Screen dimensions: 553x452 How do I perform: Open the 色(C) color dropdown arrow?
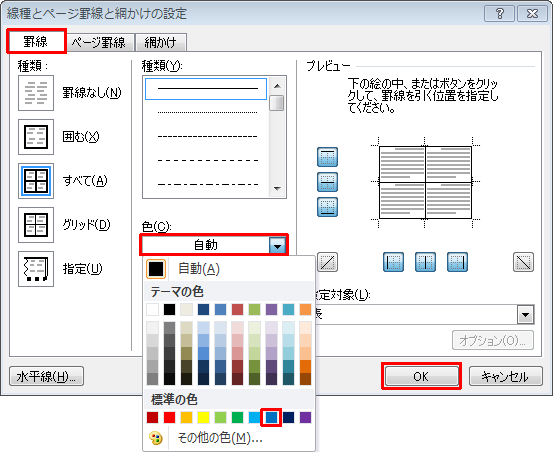pos(278,245)
